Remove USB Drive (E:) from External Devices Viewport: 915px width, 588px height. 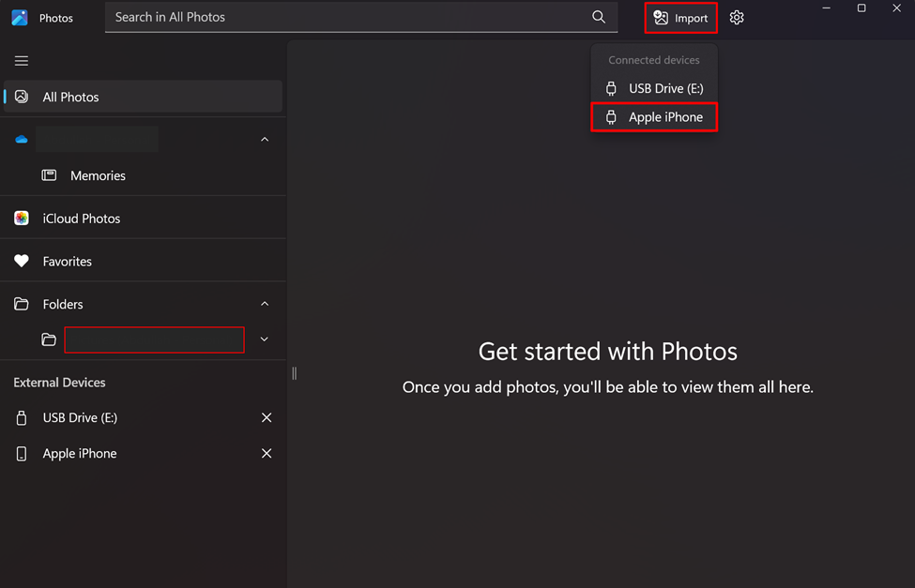[267, 417]
